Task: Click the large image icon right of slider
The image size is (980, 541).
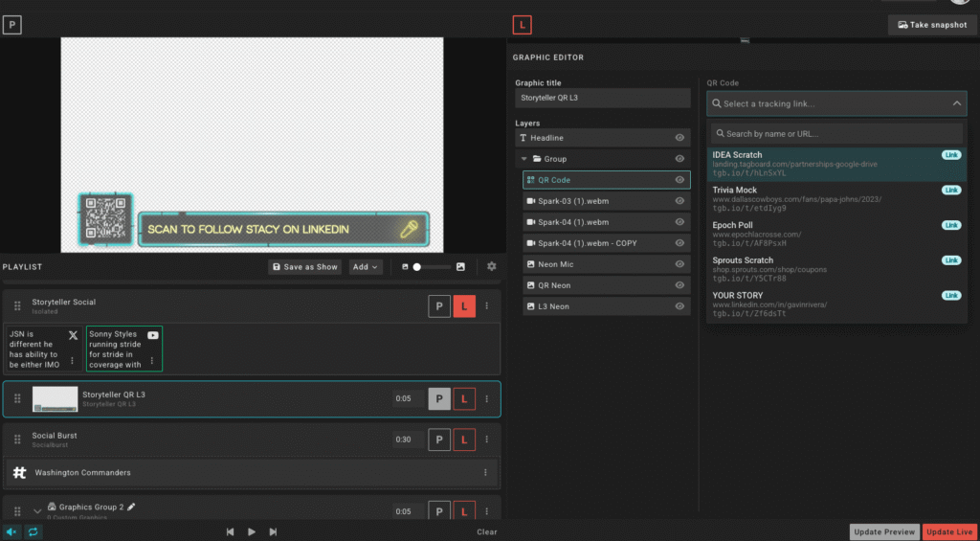Action: point(460,267)
